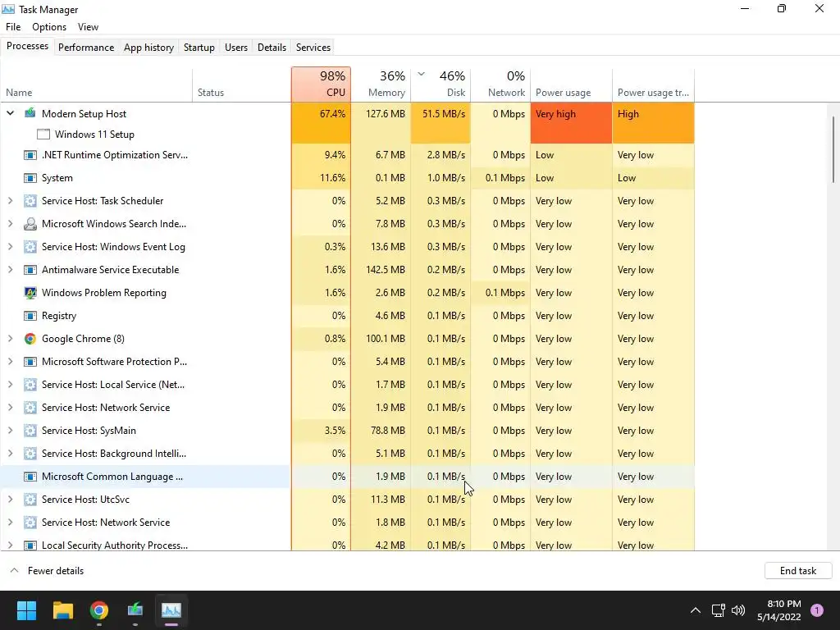
Task: Open the Options menu
Action: [x=49, y=27]
